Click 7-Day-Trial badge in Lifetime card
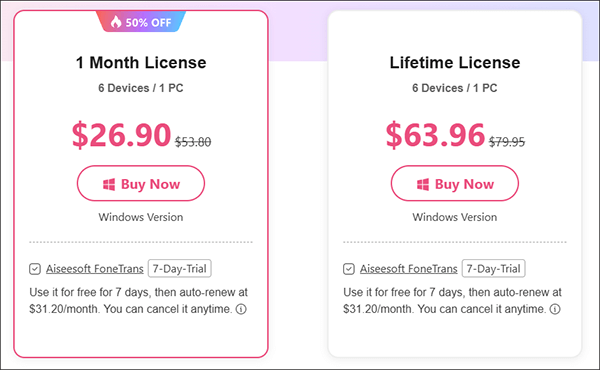 coord(494,269)
